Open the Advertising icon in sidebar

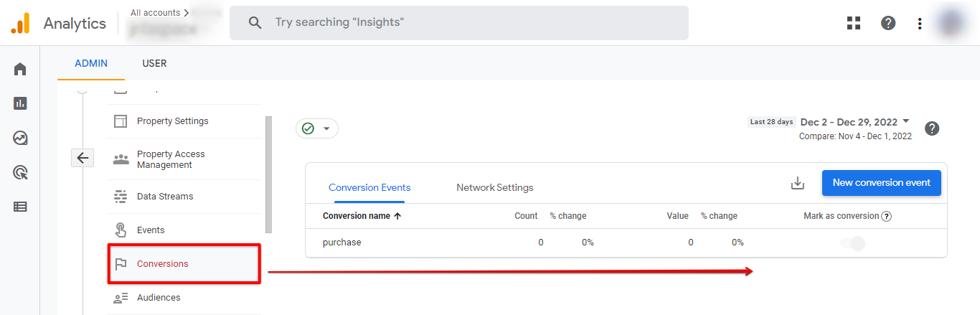20,172
